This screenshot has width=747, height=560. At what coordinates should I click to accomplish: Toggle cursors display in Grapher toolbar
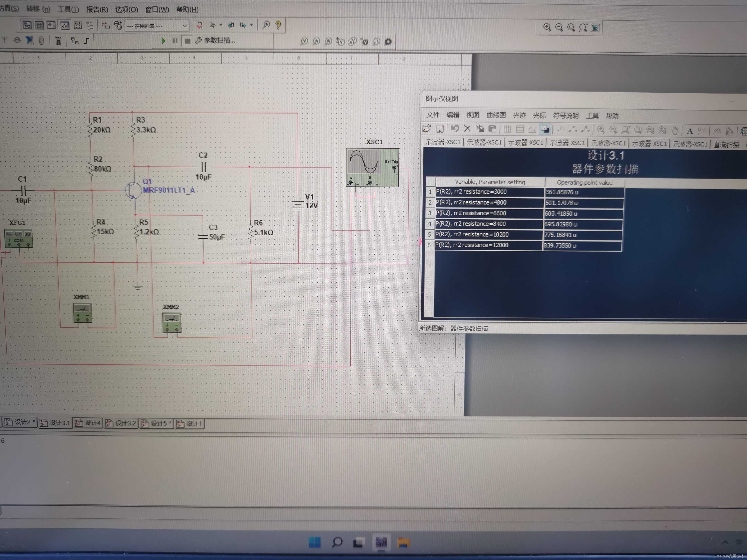tap(532, 129)
